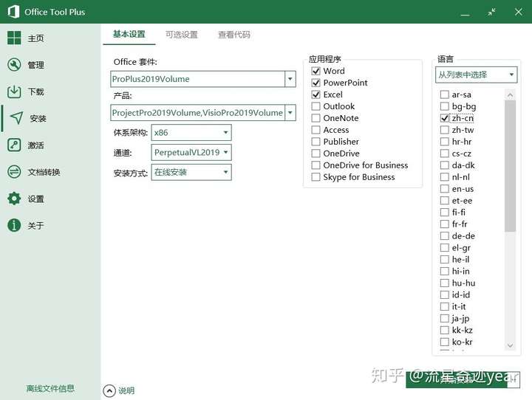Image resolution: width=532 pixels, height=400 pixels.
Task: Uncheck the Excel application checkbox
Action: (x=316, y=94)
